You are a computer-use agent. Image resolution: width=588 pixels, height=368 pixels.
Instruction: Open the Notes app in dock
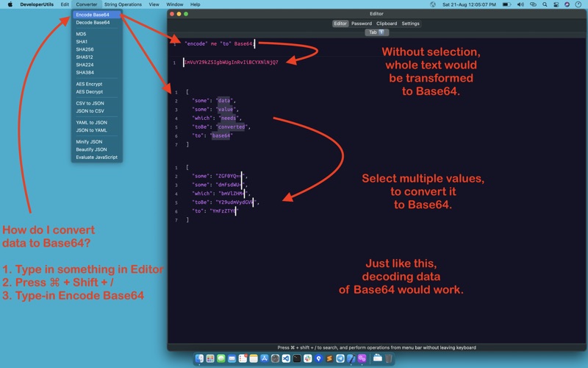254,358
